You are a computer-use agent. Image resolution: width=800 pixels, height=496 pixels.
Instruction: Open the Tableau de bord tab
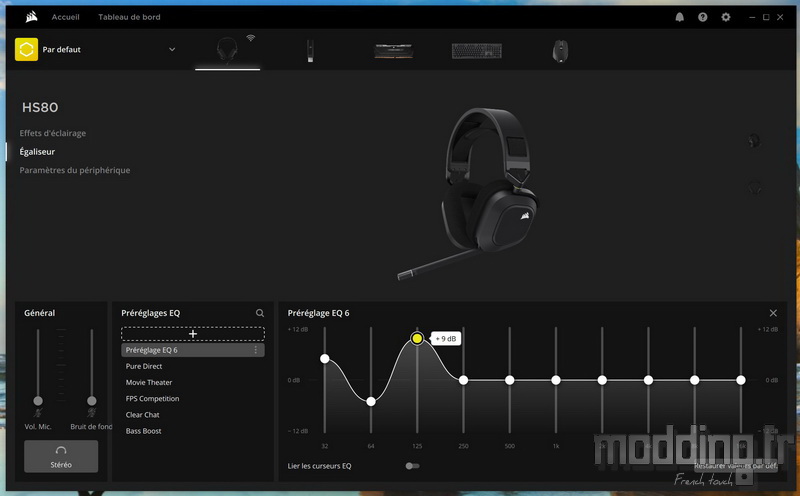point(129,17)
